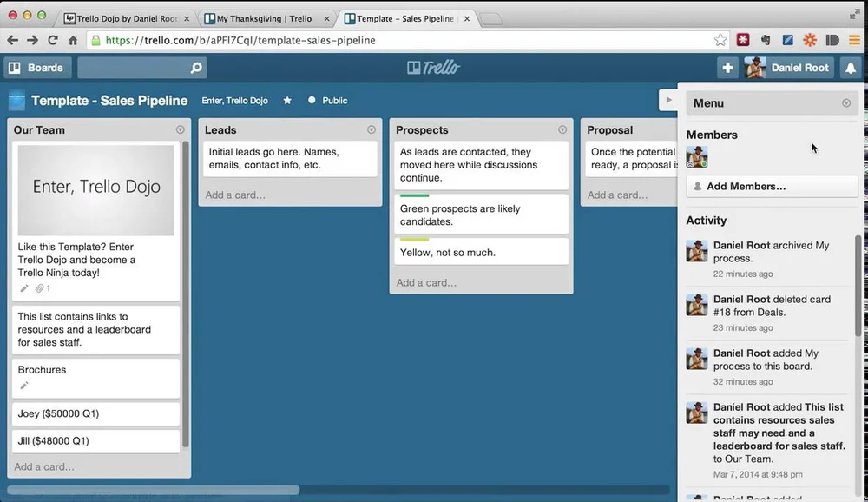Click the pencil icon on Trello Dojo card

click(23, 288)
